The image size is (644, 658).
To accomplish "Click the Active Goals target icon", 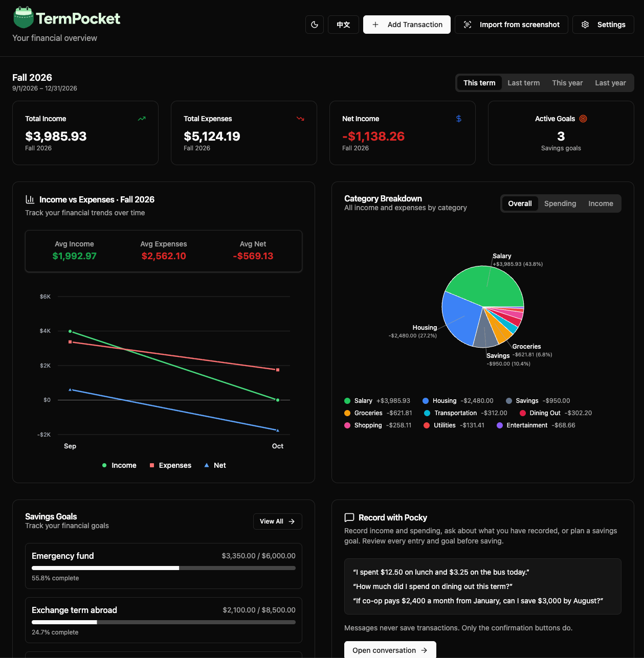I will (x=583, y=119).
